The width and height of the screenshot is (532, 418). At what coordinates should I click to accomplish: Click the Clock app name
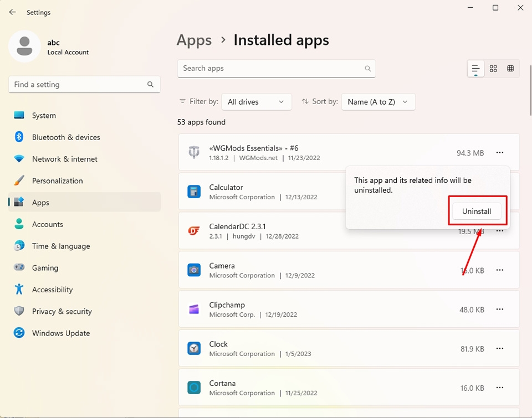click(218, 344)
